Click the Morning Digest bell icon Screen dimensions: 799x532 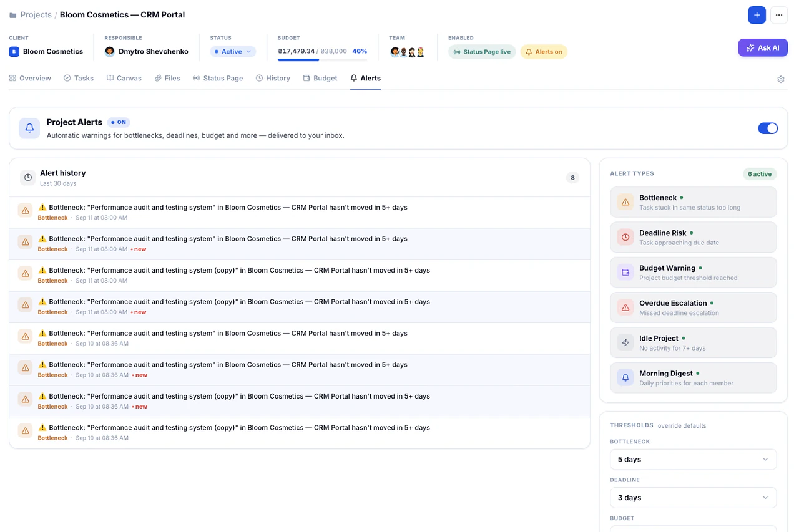coord(625,378)
